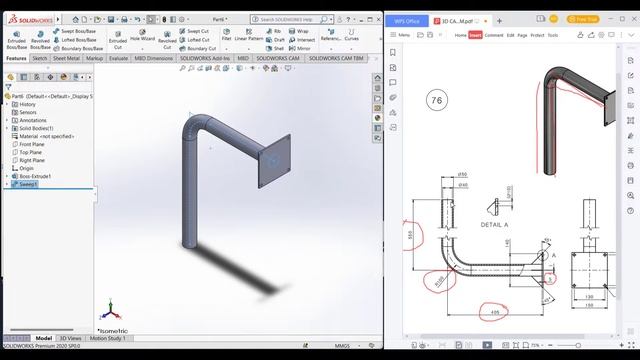Expand the History tree node
640x360 pixels.
[x=7, y=104]
